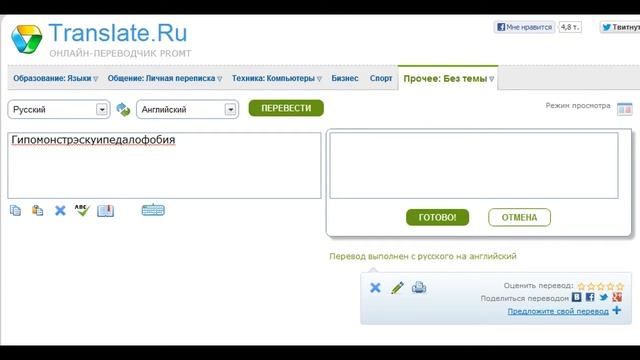Image resolution: width=640 pixels, height=360 pixels.
Task: Open source language dropdown Русский
Action: coord(59,109)
